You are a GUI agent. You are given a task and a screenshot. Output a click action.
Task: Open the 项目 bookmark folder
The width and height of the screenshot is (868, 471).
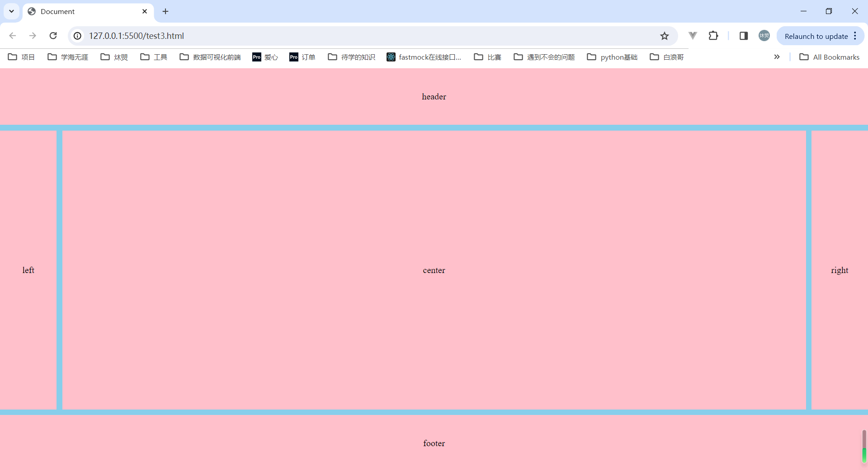[x=21, y=57]
